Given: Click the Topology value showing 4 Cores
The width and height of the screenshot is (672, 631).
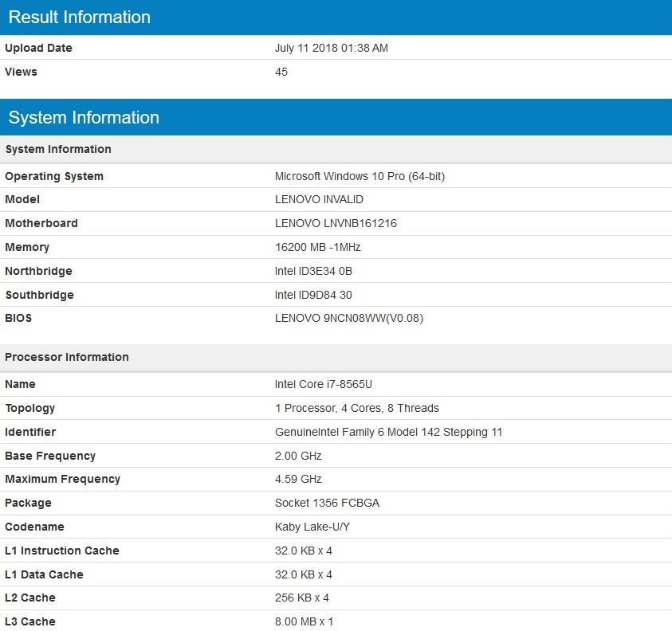Looking at the screenshot, I should coord(347,408).
